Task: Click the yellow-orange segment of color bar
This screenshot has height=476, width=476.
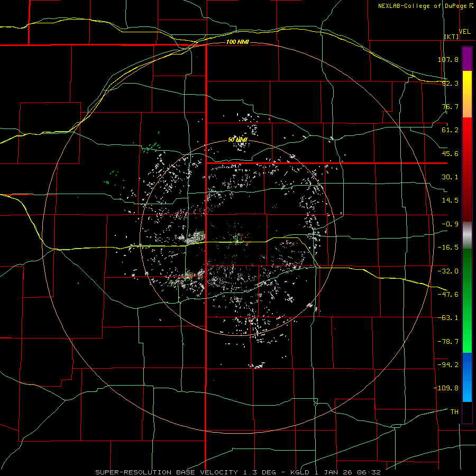Action: coord(467,94)
